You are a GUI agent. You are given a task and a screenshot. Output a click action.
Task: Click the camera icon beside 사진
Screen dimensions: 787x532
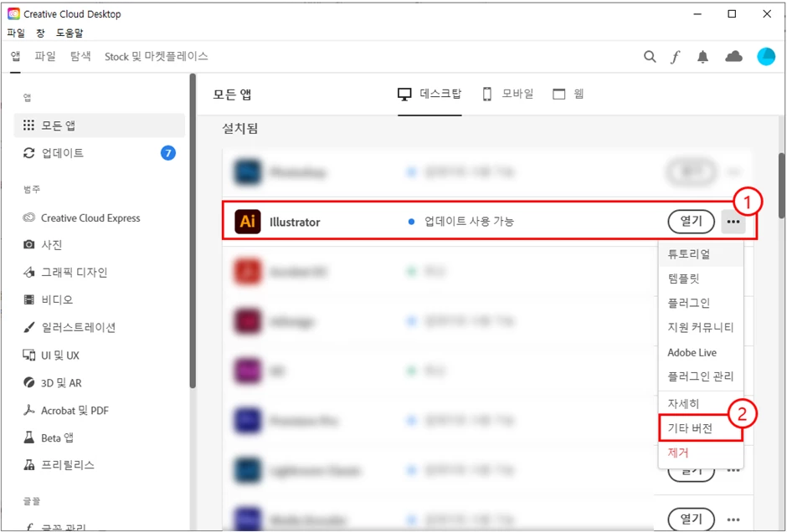(x=29, y=245)
